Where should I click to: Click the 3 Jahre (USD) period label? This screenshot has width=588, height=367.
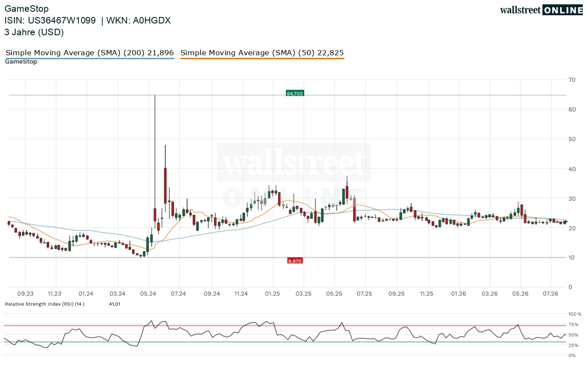pos(34,32)
